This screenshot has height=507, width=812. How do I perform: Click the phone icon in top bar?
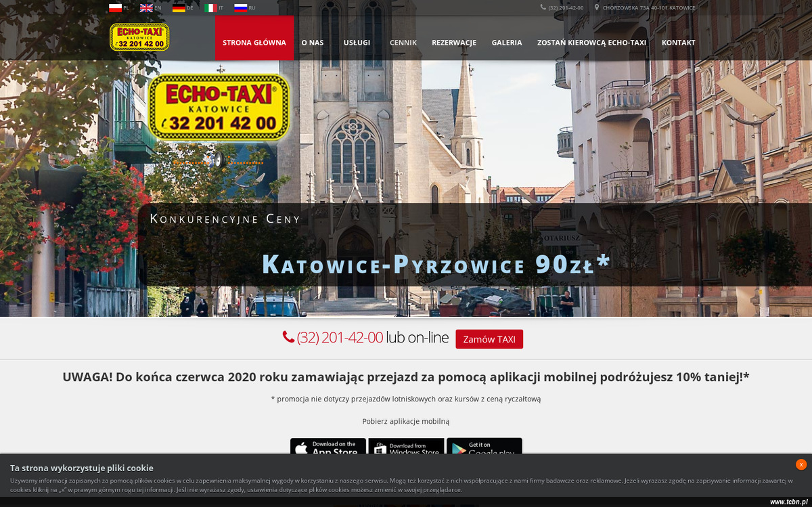(x=543, y=7)
